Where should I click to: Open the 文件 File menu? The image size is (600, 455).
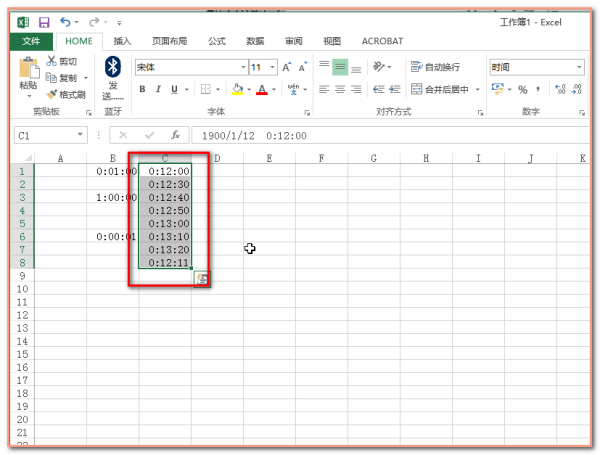click(x=31, y=41)
